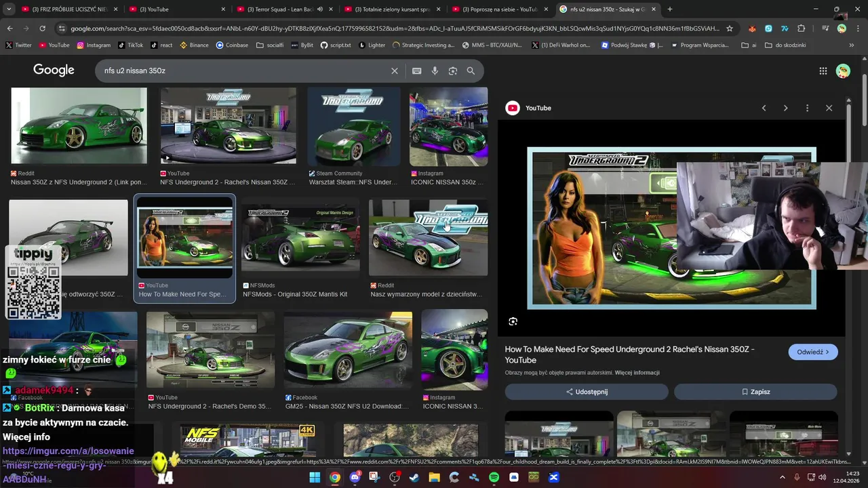The height and width of the screenshot is (488, 868).
Task: Expand the tab search dropdown
Action: pyautogui.click(x=9, y=9)
